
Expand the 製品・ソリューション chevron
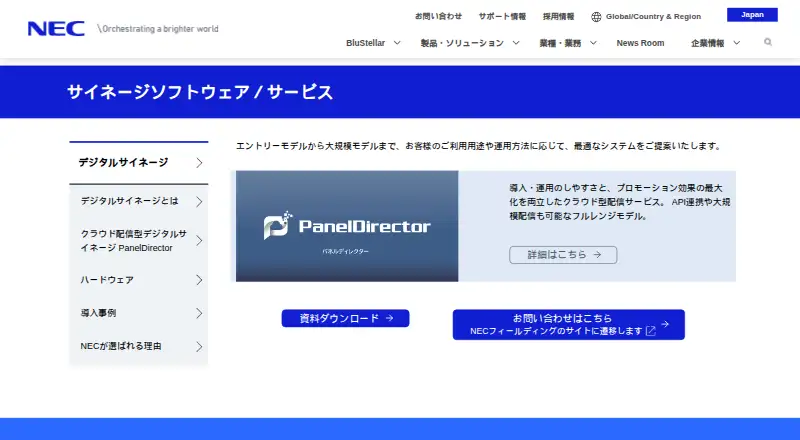[x=516, y=43]
